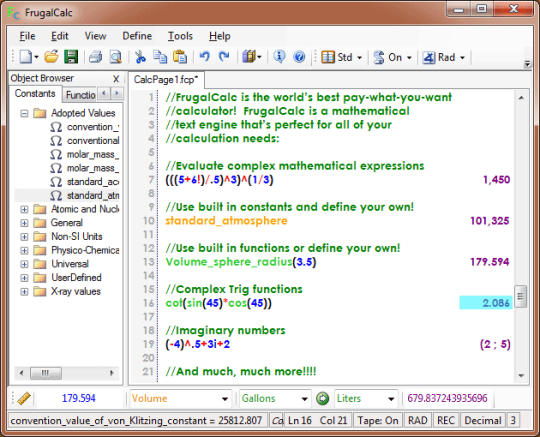Expand the Atomic and Nuclear folder
This screenshot has width=540, height=437.
(24, 209)
